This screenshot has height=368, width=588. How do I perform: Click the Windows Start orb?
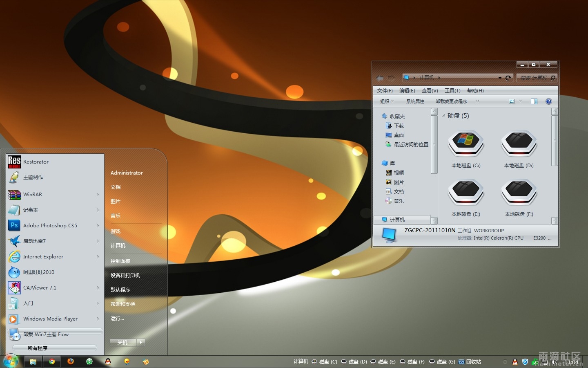click(11, 361)
